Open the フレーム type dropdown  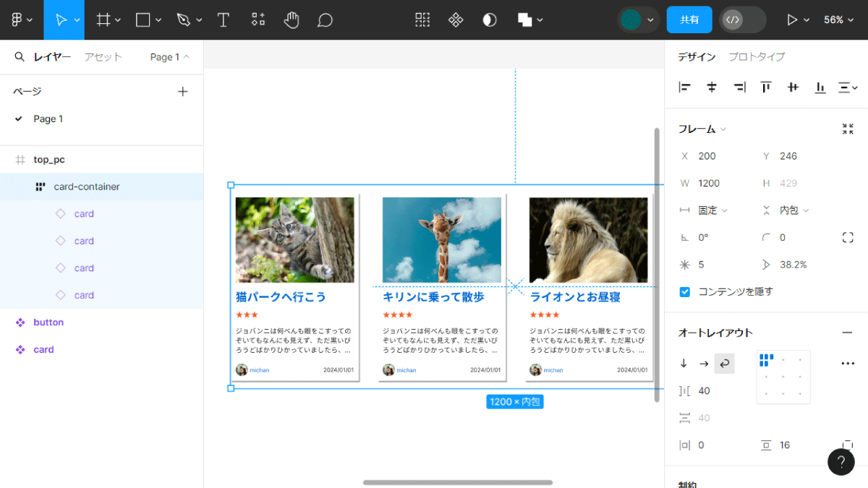tap(702, 129)
